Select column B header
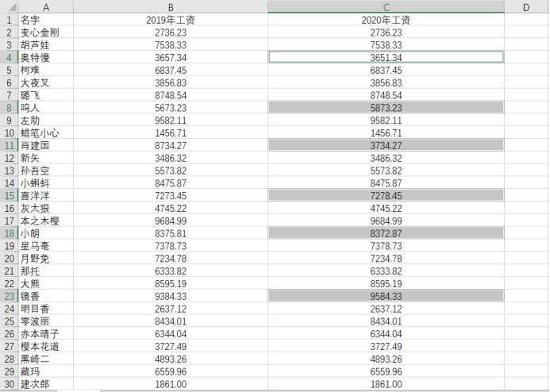 (171, 6)
